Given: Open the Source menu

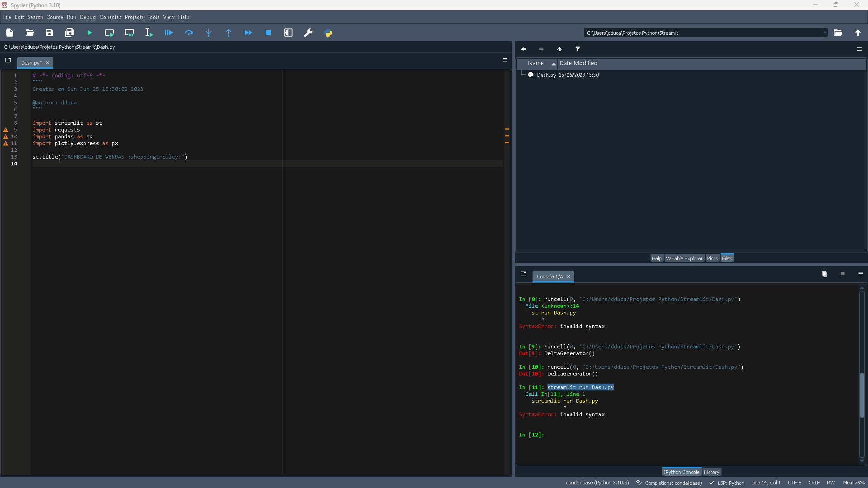Looking at the screenshot, I should point(54,17).
